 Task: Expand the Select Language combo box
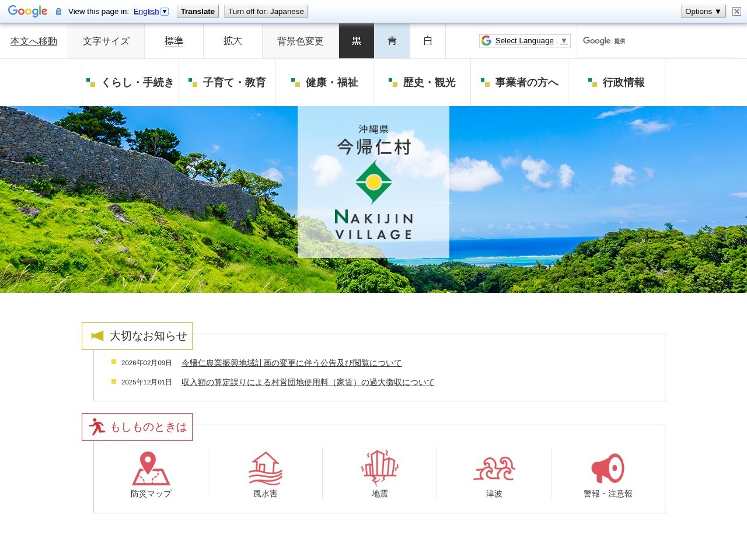pyautogui.click(x=525, y=41)
